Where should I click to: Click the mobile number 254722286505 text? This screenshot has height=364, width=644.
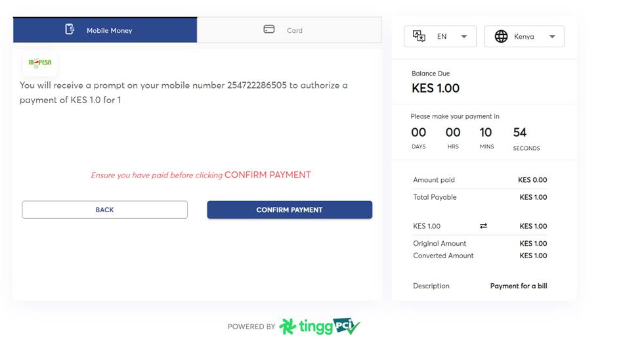pos(257,85)
